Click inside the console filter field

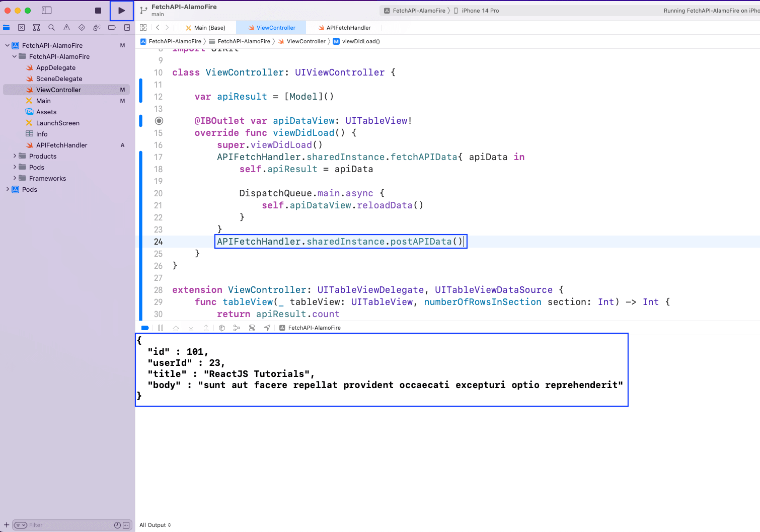[x=60, y=525]
